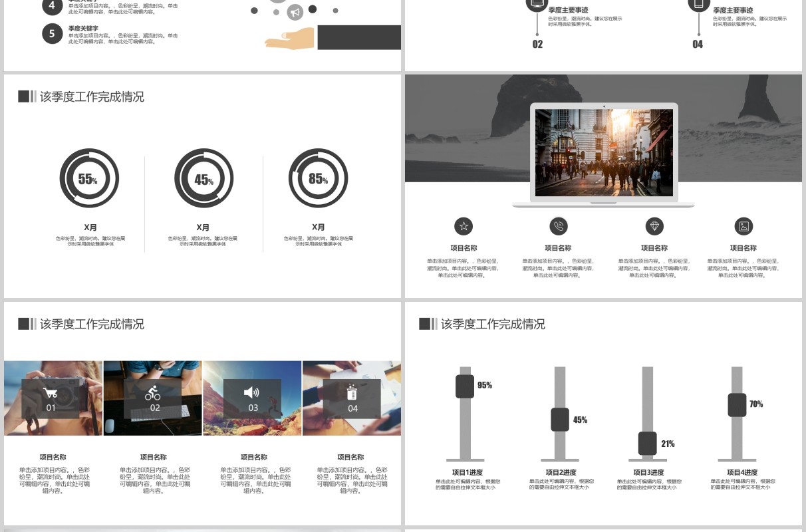Click the 季度关键字 heading beside badge 5

(x=83, y=29)
